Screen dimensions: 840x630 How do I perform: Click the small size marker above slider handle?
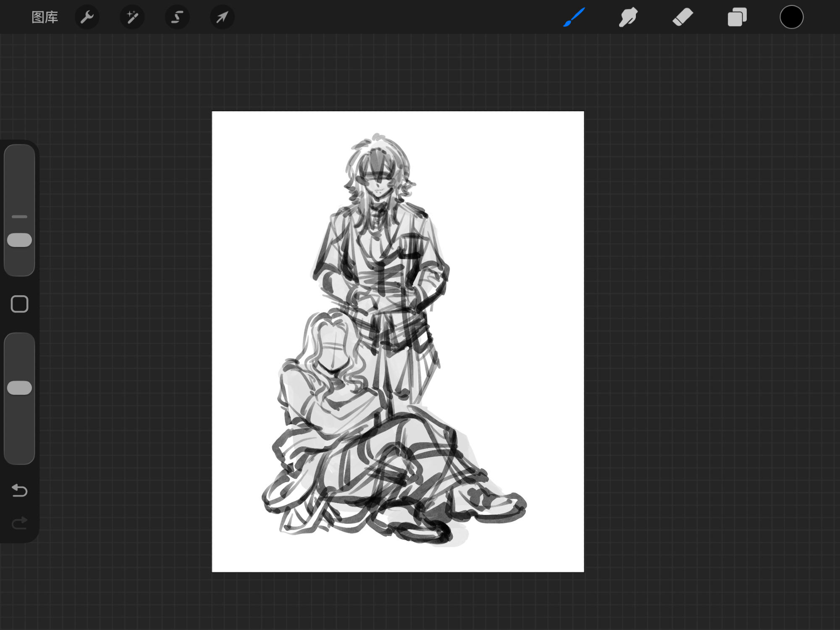point(19,217)
